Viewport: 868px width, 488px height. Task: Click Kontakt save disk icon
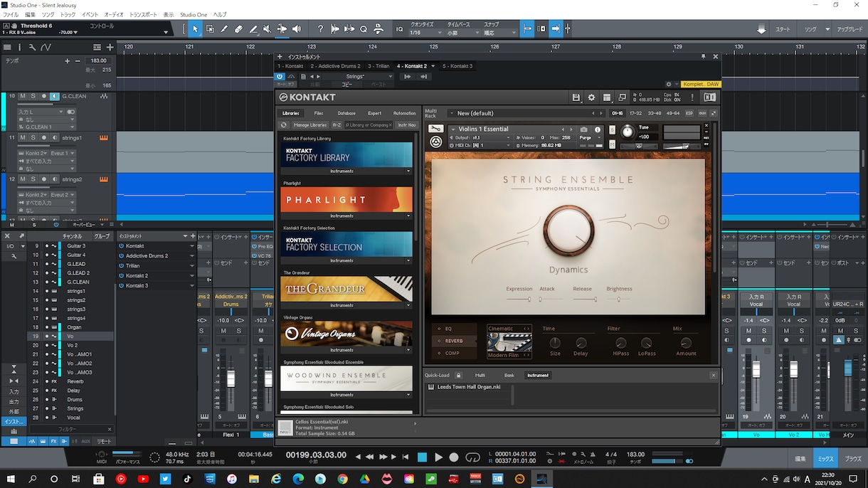coord(576,97)
